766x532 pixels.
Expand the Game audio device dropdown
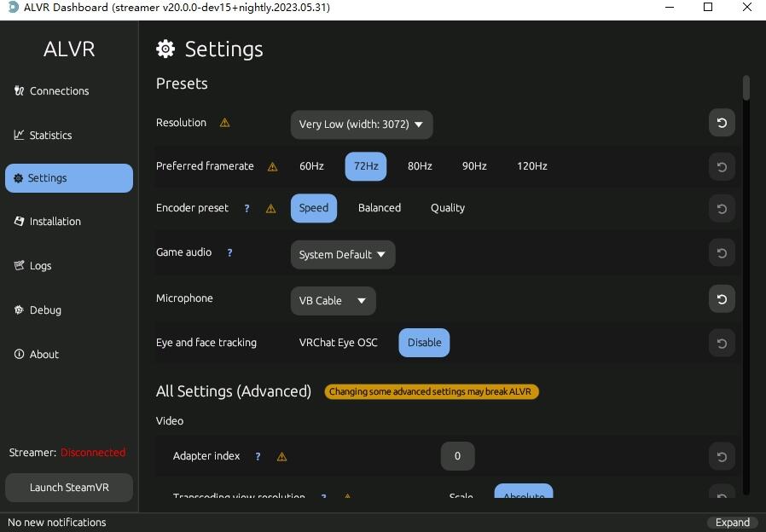pos(342,255)
